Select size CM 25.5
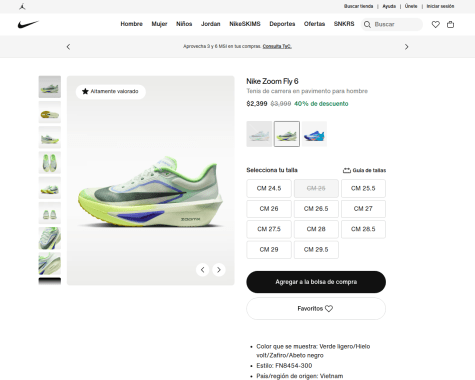 pyautogui.click(x=363, y=188)
